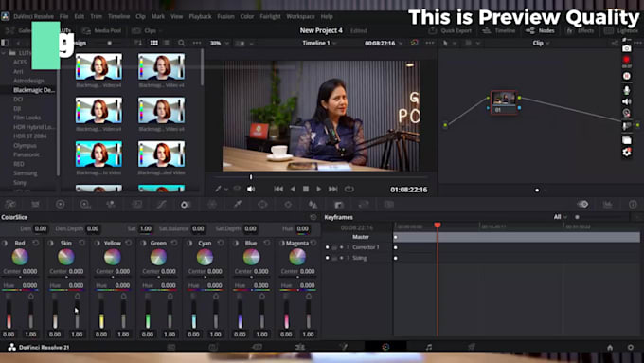Open the Scopes panel icon
The width and height of the screenshot is (644, 363).
click(607, 205)
